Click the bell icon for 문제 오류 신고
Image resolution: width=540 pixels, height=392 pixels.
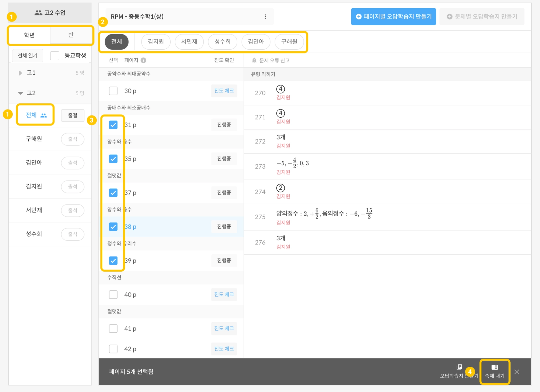click(254, 60)
